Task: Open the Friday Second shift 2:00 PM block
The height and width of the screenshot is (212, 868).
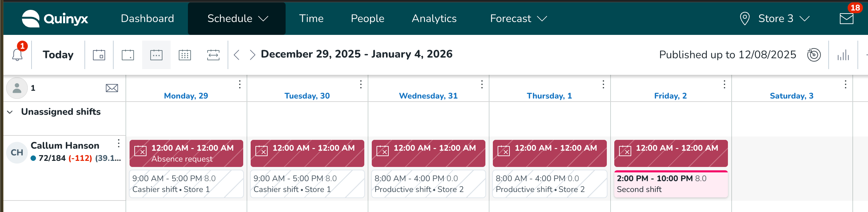Action: (671, 184)
